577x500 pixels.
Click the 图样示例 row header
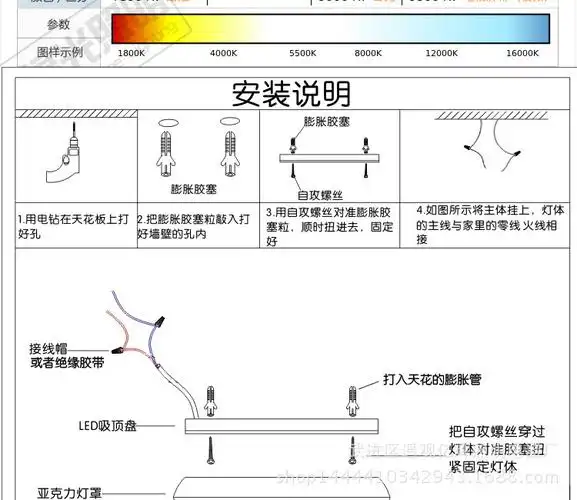coord(59,52)
